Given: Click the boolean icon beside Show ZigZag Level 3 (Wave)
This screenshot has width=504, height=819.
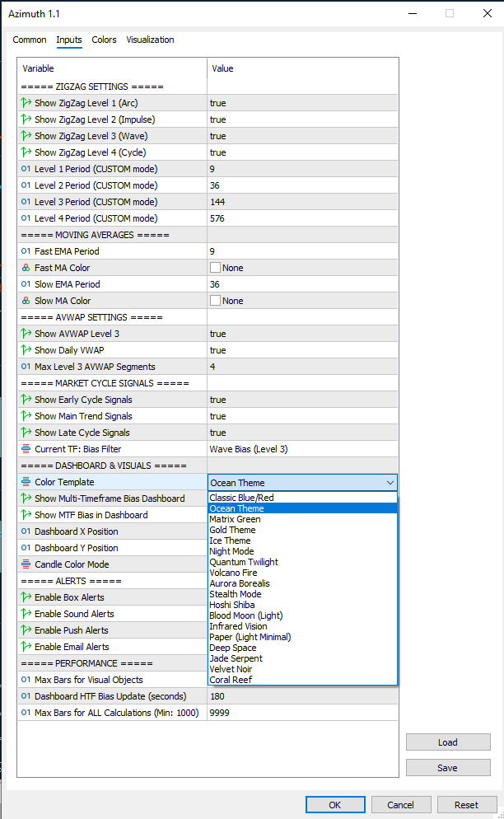Looking at the screenshot, I should coord(26,136).
